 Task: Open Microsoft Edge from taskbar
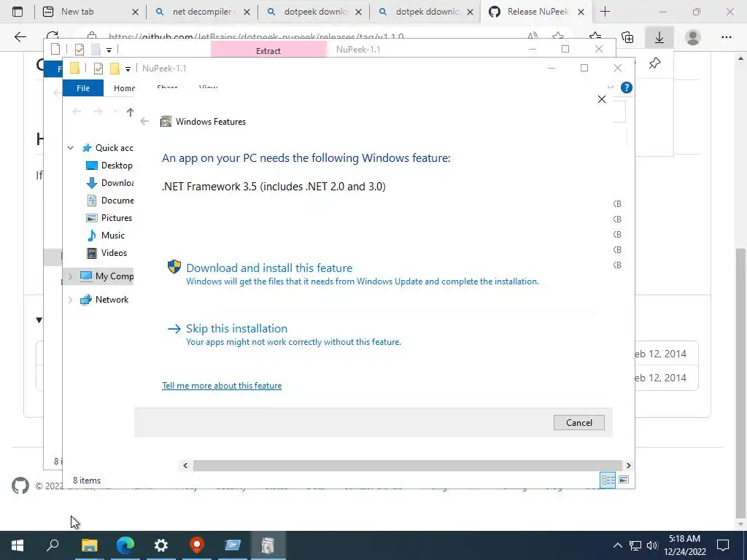(125, 545)
